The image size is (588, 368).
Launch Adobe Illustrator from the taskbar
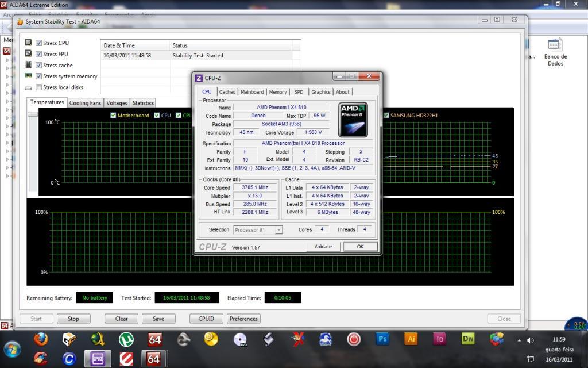[x=411, y=339]
